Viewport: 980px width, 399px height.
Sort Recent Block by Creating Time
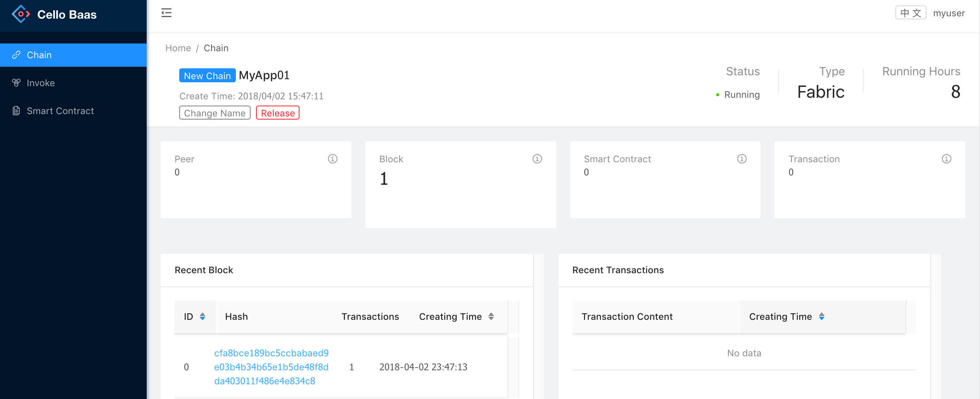tap(491, 317)
